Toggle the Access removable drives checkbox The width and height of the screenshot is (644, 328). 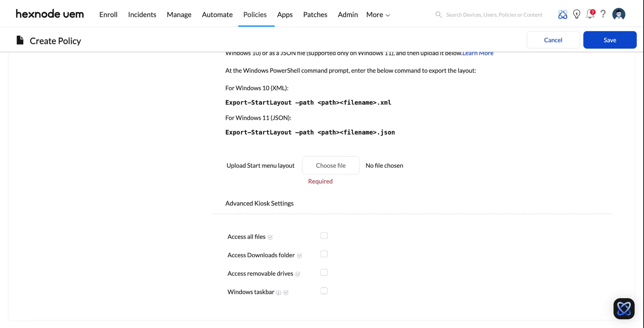(x=324, y=272)
